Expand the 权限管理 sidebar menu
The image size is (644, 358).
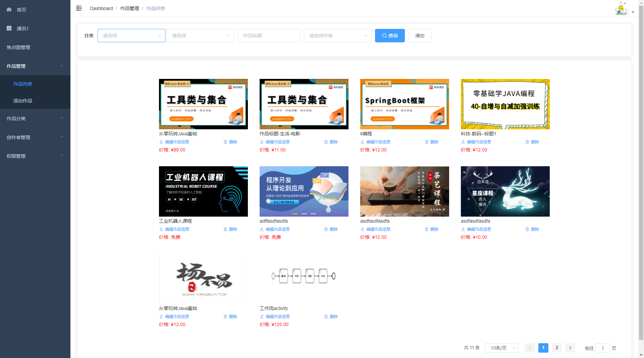pos(35,156)
